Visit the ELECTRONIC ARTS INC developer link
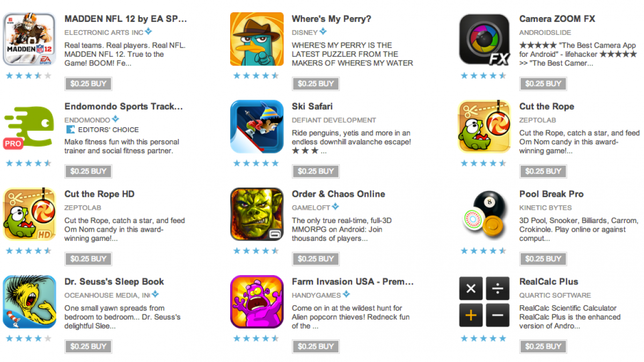The width and height of the screenshot is (644, 362). 104,32
